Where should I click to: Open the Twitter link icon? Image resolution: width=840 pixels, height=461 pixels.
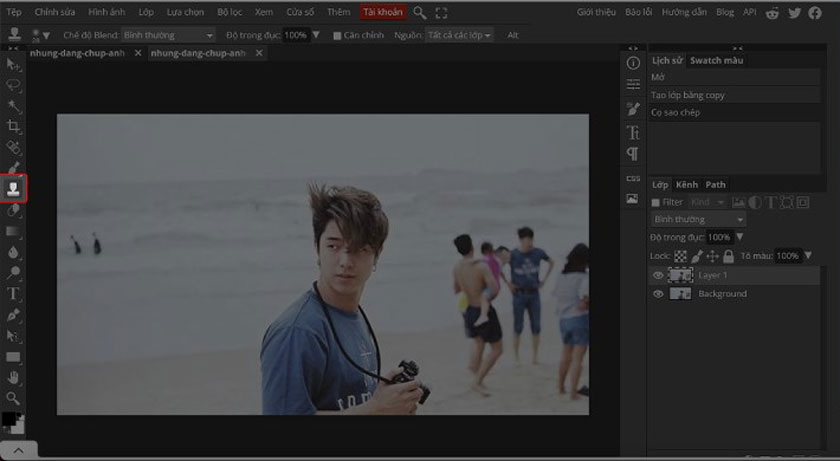point(794,13)
